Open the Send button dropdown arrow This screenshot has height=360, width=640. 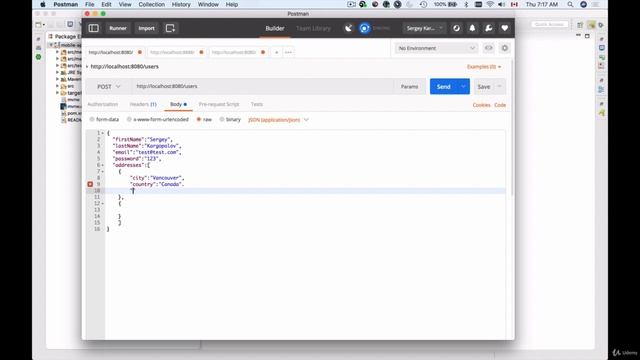tap(464, 87)
